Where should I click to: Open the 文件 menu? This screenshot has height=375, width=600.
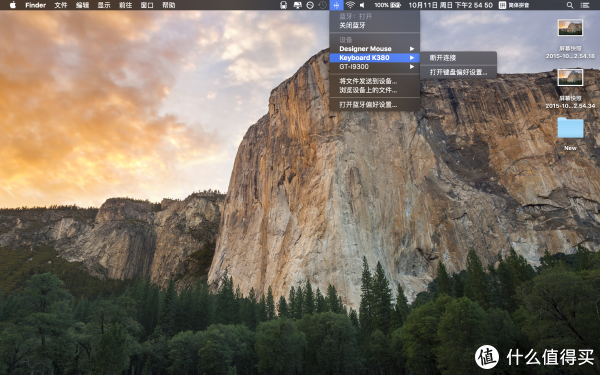[61, 5]
